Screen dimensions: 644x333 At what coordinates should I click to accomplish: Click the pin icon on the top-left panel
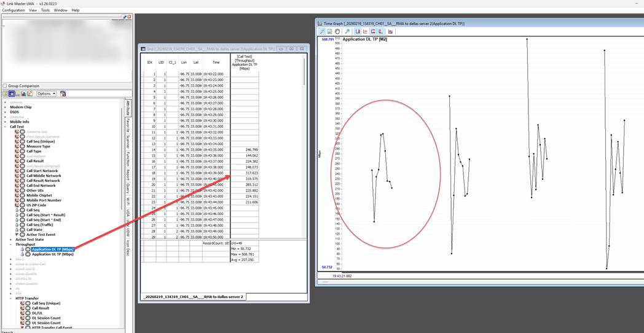pyautogui.click(x=125, y=17)
